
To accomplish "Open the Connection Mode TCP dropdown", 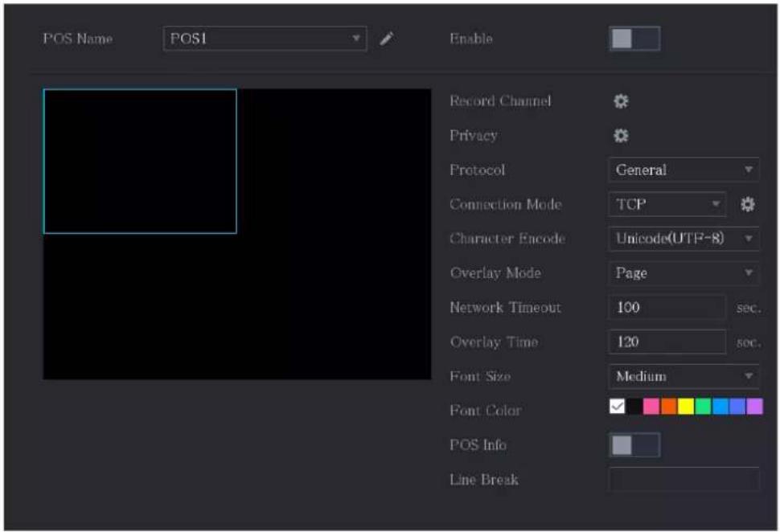I will pyautogui.click(x=667, y=204).
